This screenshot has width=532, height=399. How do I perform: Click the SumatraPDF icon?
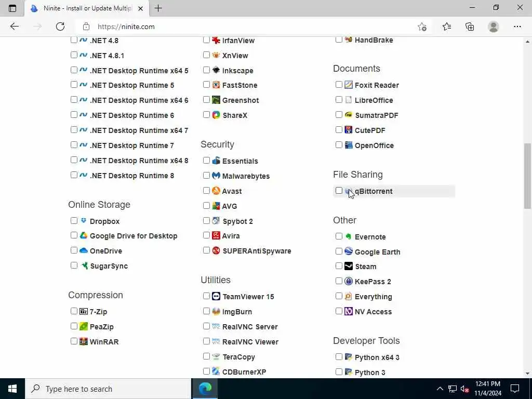coord(349,115)
